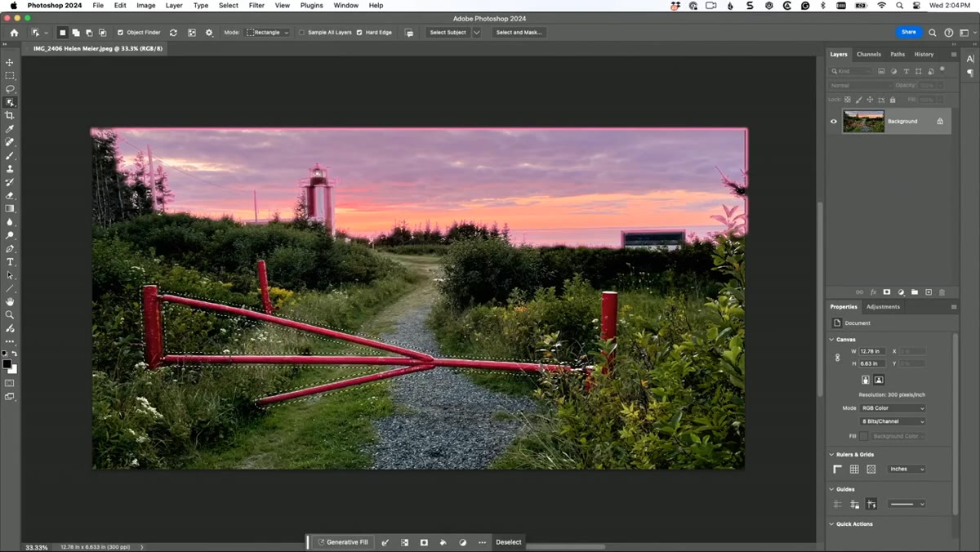The height and width of the screenshot is (552, 980).
Task: Expand the Quick Actions section
Action: click(832, 524)
